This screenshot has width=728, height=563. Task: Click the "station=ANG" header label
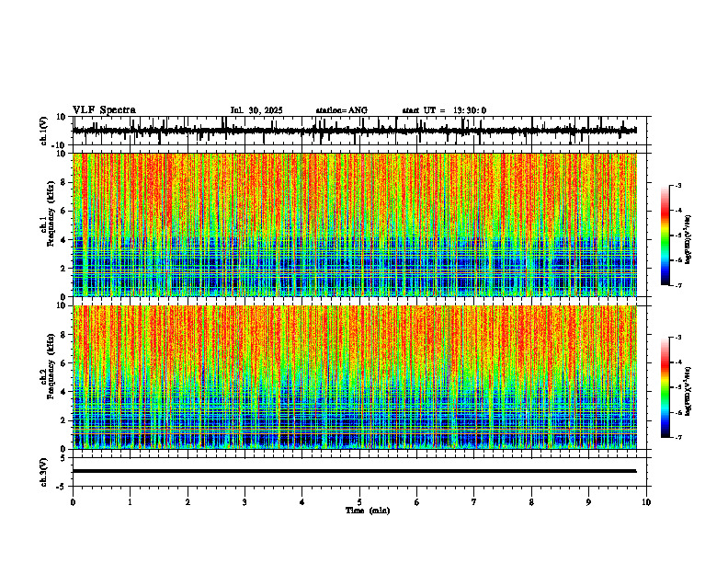click(x=341, y=110)
